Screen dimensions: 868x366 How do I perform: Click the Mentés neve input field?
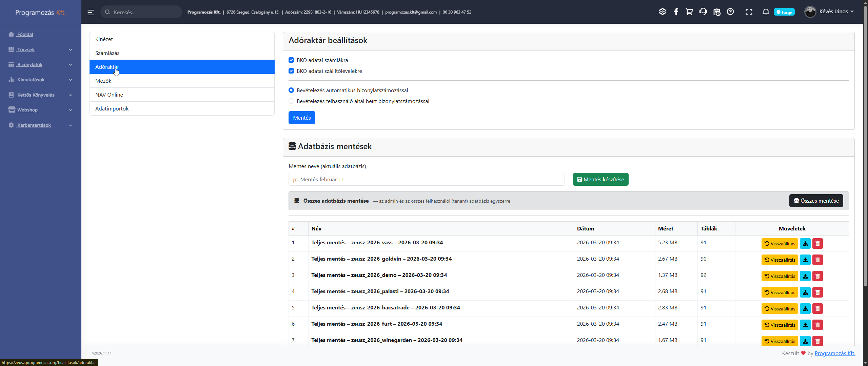426,179
